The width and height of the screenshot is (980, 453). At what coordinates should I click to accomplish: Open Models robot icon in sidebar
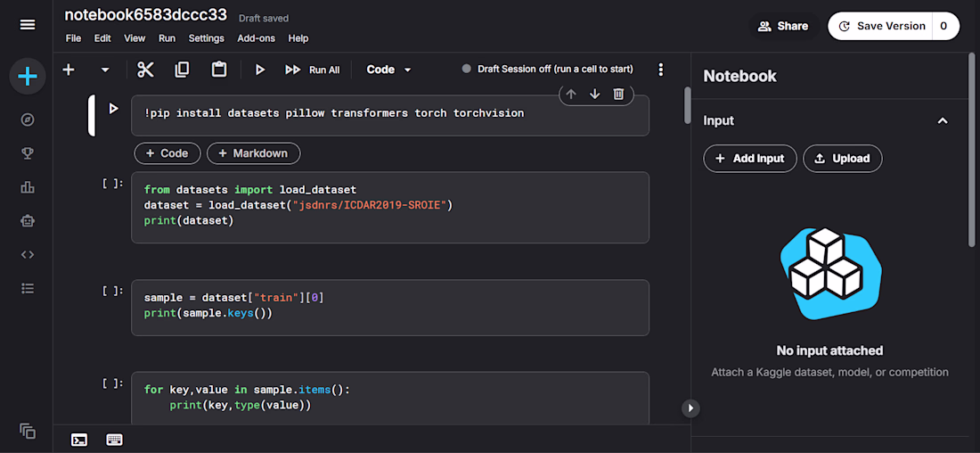pos(28,221)
